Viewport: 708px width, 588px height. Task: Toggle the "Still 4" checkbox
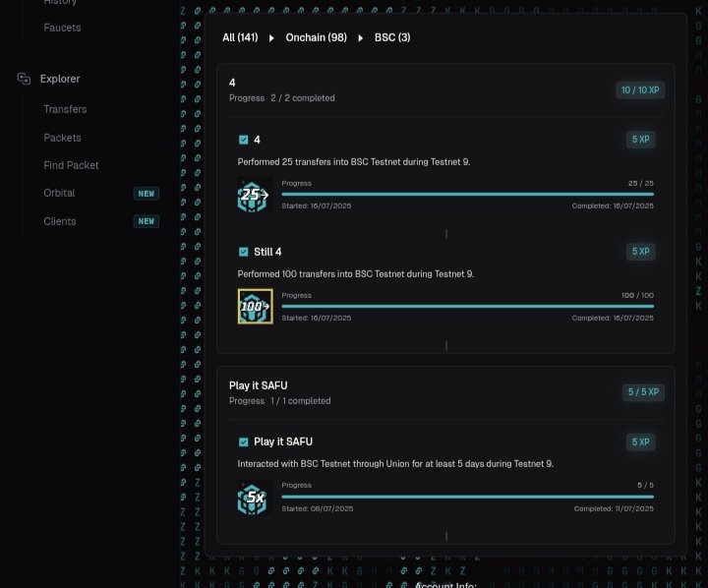(244, 252)
